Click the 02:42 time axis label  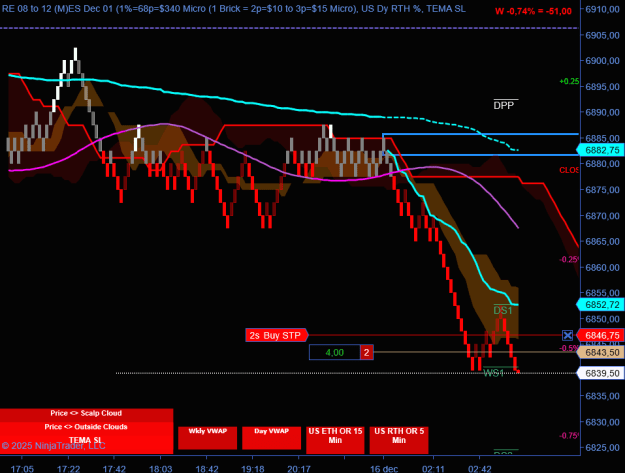click(x=480, y=469)
